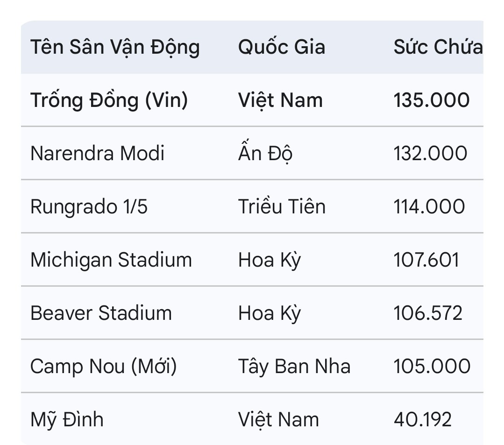Screen dimensions: 504x445
Task: Click the "Triều Tiên" country cell
Action: [282, 207]
